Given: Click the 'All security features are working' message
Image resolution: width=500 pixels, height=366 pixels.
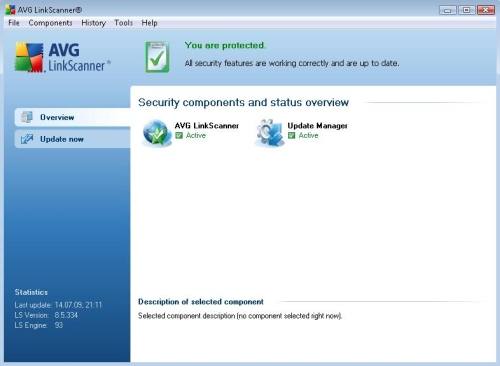Looking at the screenshot, I should tap(292, 63).
